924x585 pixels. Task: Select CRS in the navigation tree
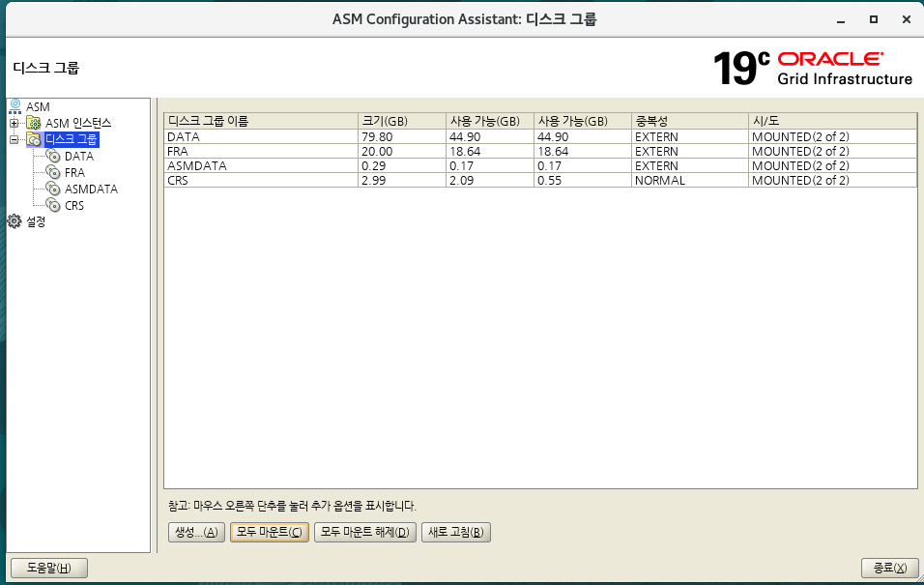tap(74, 206)
